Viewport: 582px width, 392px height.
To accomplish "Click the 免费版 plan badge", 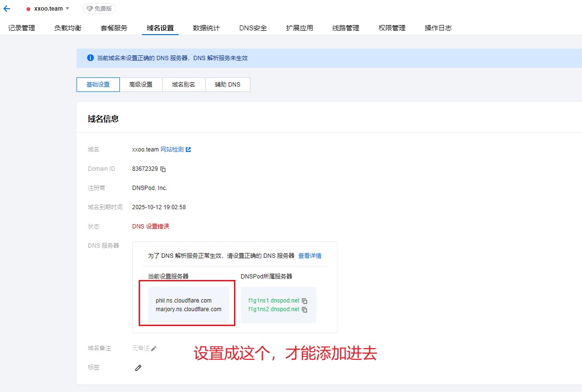I will 99,9.
